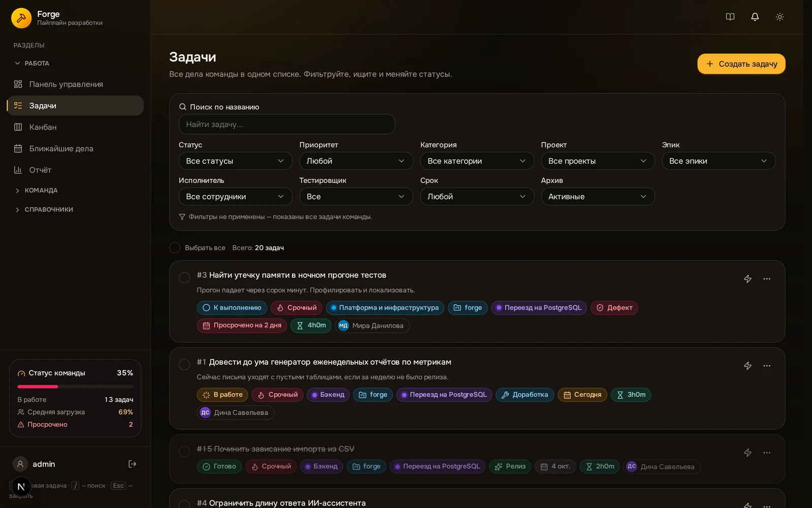Click Создать задачу button
The height and width of the screenshot is (508, 812).
pyautogui.click(x=741, y=64)
